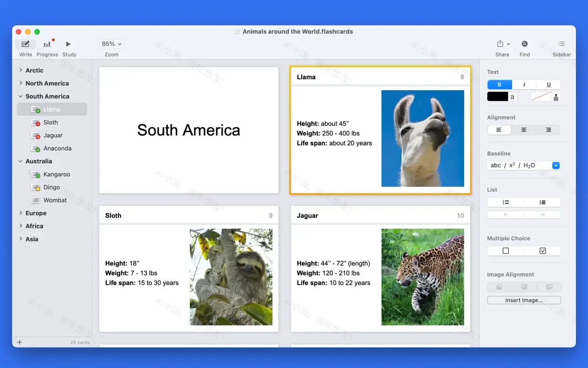The width and height of the screenshot is (588, 368).
Task: Open the black text color swatch
Action: (497, 96)
